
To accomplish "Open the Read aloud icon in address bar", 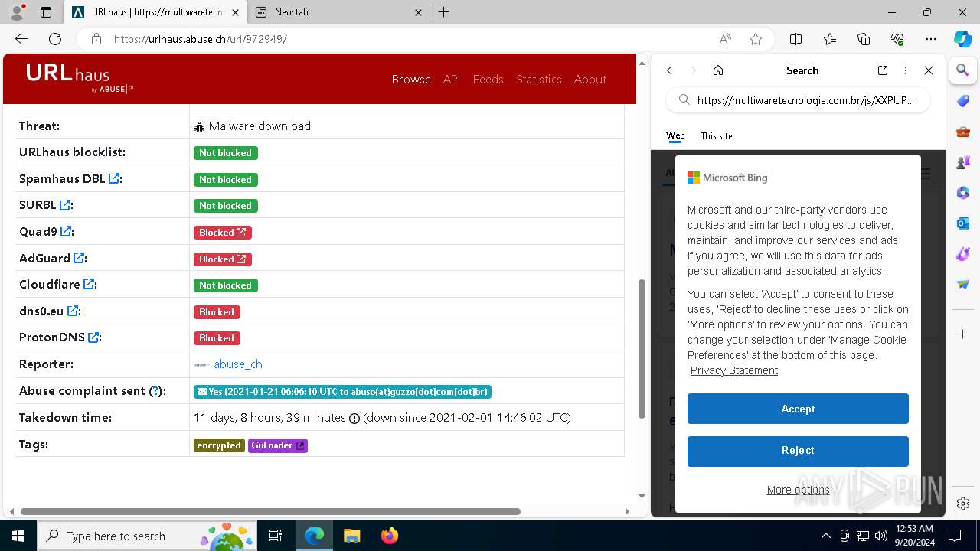I will coord(725,39).
